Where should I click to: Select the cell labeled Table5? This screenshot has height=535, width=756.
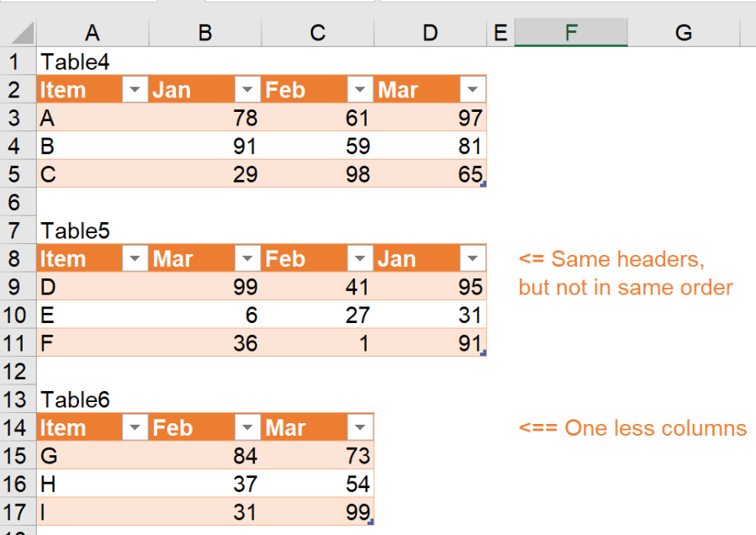coord(76,230)
